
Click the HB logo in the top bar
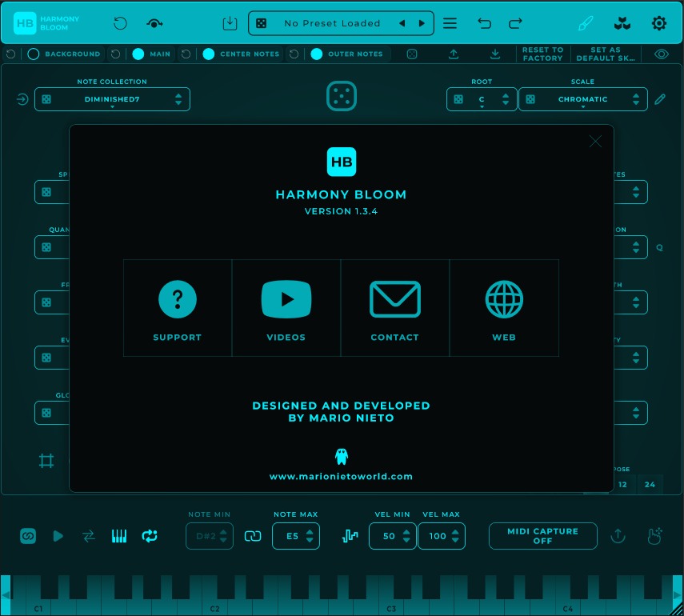25,23
